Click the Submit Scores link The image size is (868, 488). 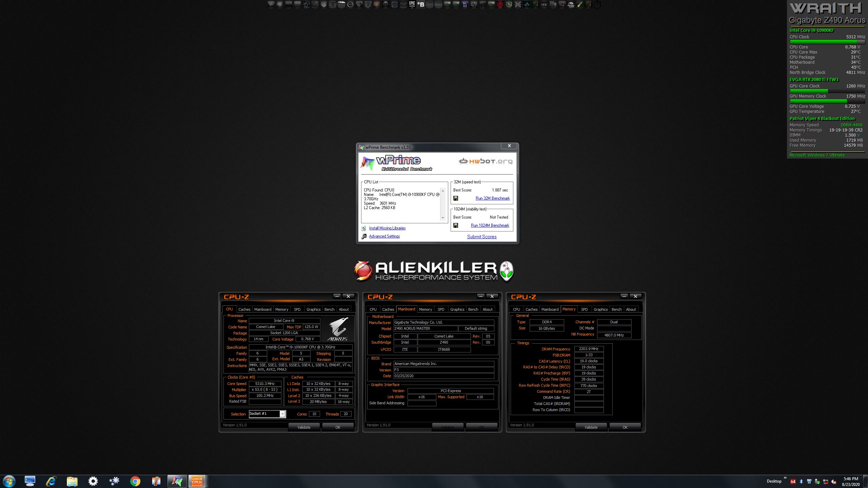coord(481,237)
